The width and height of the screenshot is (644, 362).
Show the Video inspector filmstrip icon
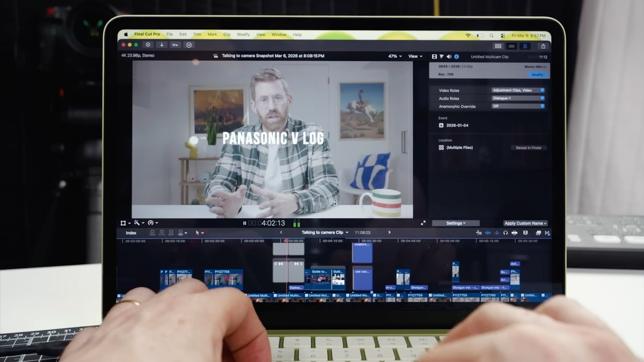pos(435,56)
